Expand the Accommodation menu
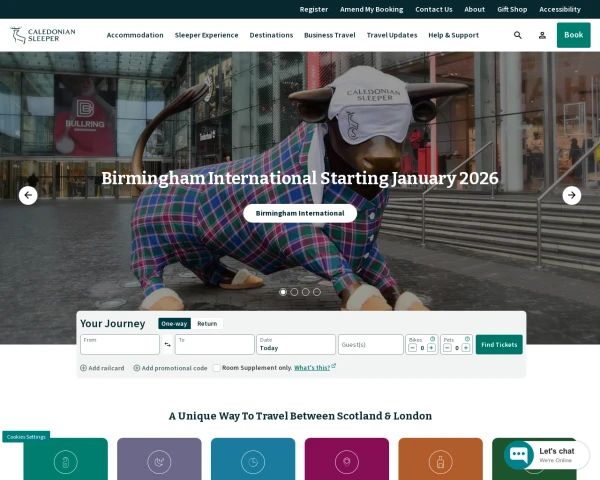This screenshot has width=600, height=480. click(135, 35)
